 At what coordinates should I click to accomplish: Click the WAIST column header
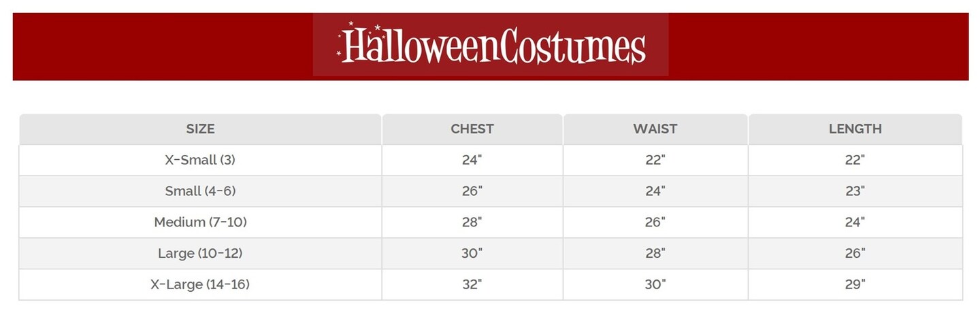[655, 129]
